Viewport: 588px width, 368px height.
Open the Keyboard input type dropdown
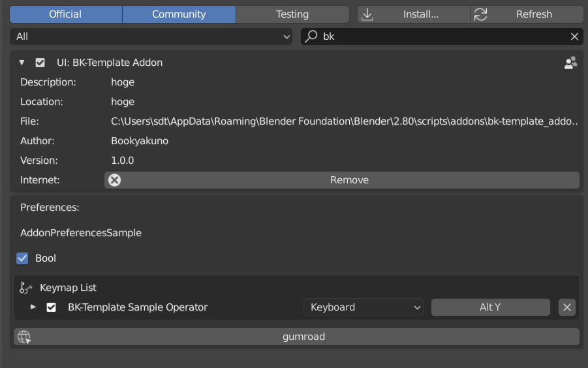tap(363, 307)
